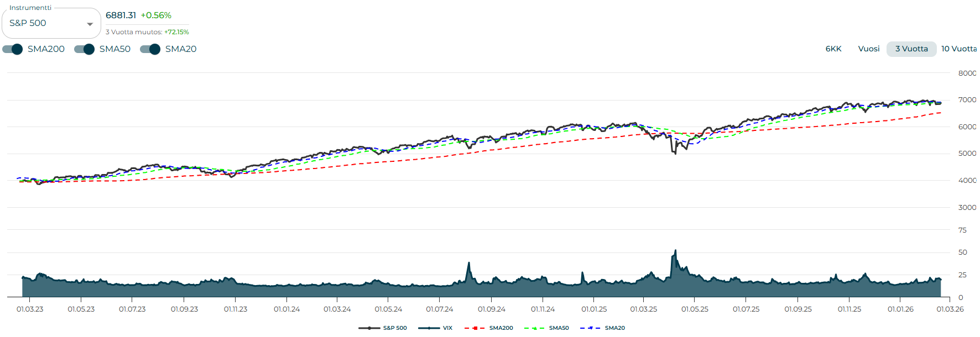
Task: Disable the SMA50 moving average switch
Action: [85, 49]
